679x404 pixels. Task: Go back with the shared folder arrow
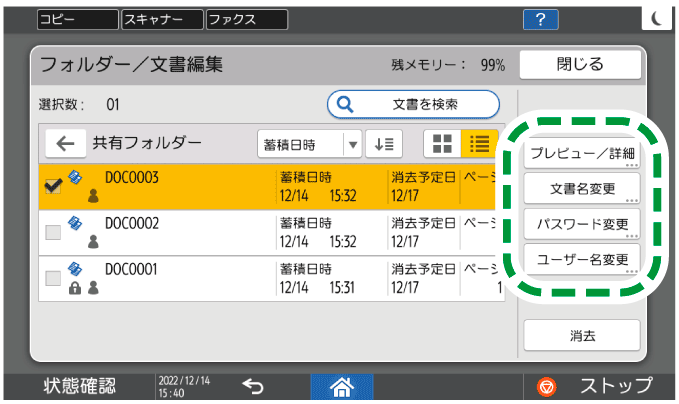[65, 143]
